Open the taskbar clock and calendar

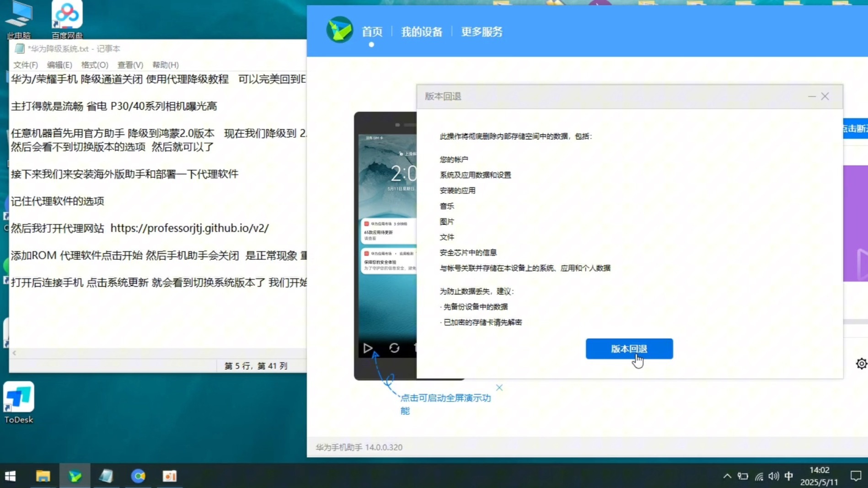tap(819, 476)
